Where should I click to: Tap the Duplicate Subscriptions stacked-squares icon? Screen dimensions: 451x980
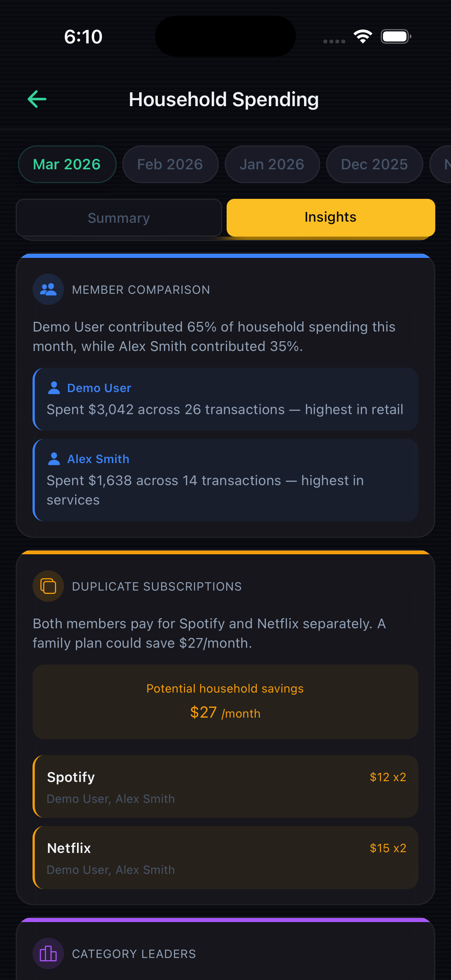coord(48,586)
